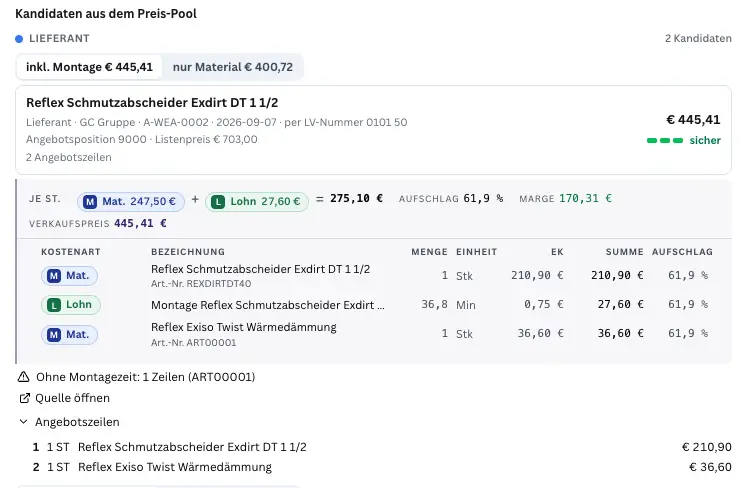Click the Mat. 247,50 € pill

coord(131,201)
